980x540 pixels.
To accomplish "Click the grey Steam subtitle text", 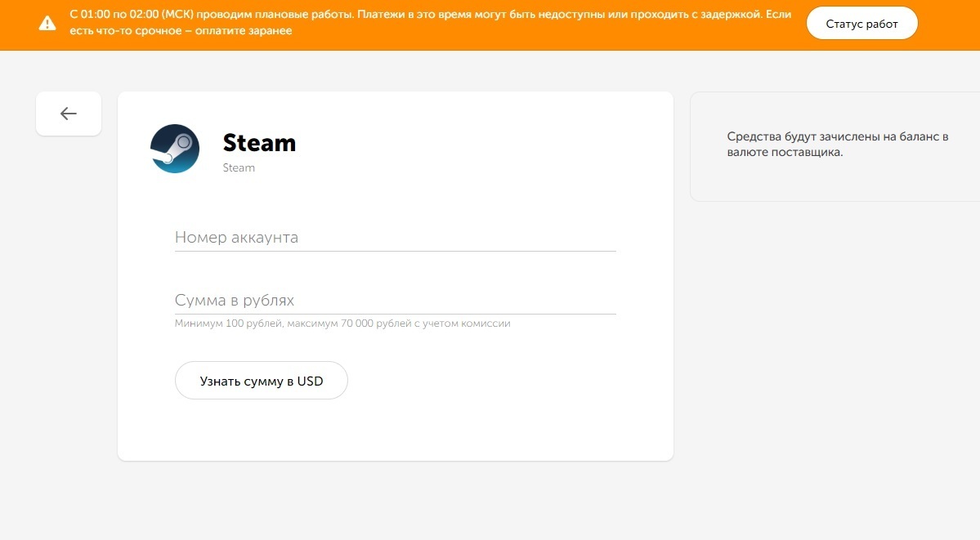I will (239, 167).
